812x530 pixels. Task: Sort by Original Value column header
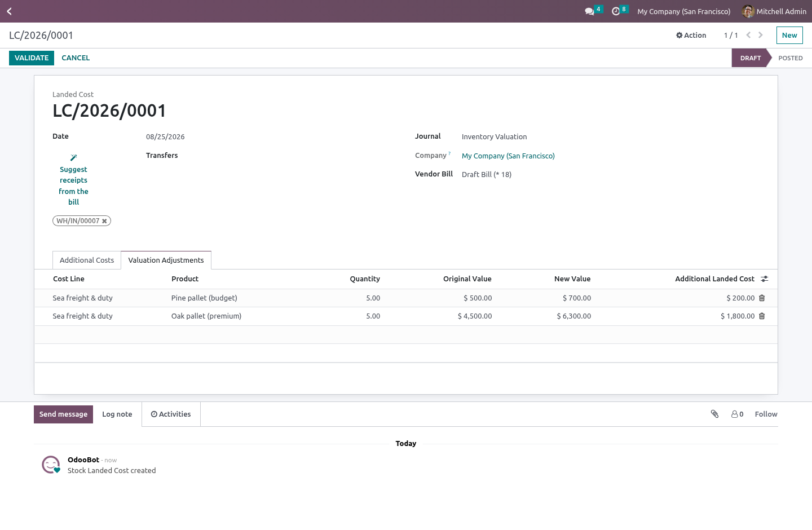[467, 279]
